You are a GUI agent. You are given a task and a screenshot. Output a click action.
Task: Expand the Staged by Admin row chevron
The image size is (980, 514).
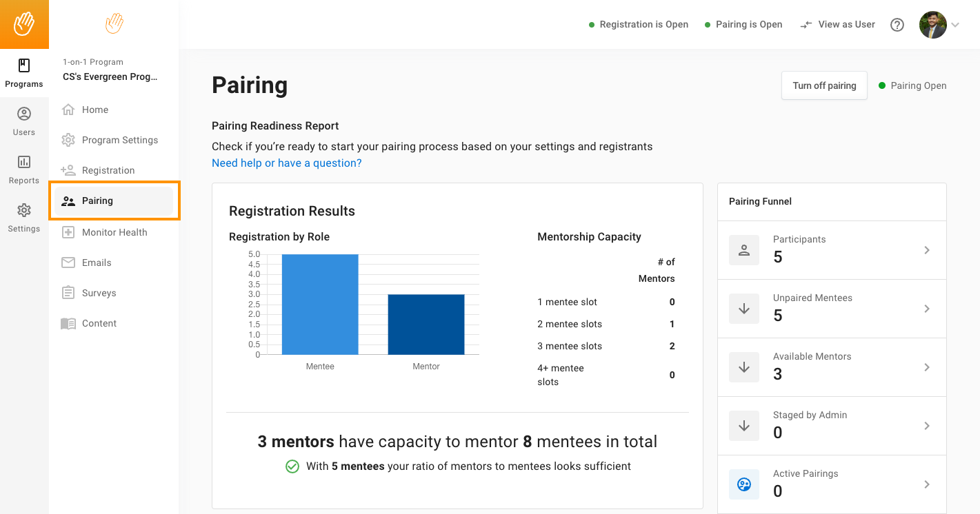tap(927, 426)
